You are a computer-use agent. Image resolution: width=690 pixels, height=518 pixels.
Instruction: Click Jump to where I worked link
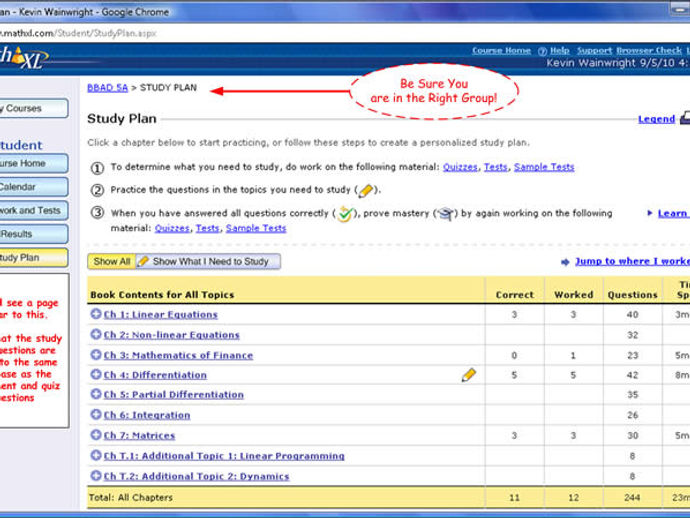pyautogui.click(x=632, y=261)
